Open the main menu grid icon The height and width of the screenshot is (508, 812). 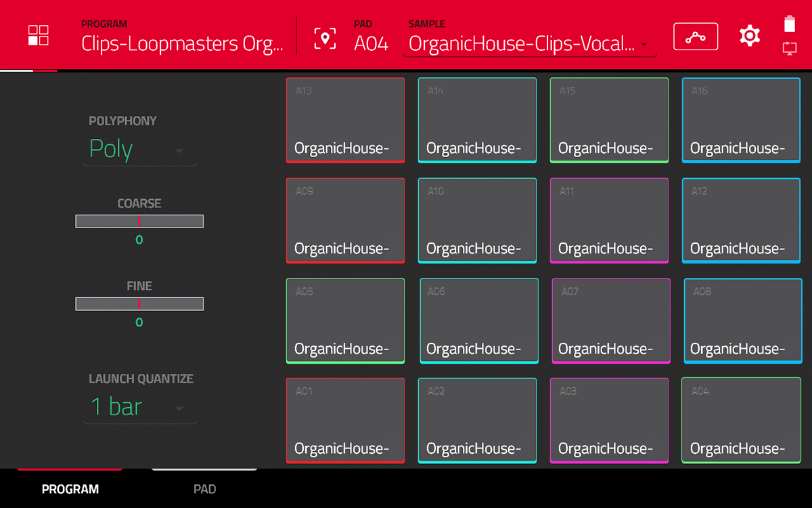39,36
